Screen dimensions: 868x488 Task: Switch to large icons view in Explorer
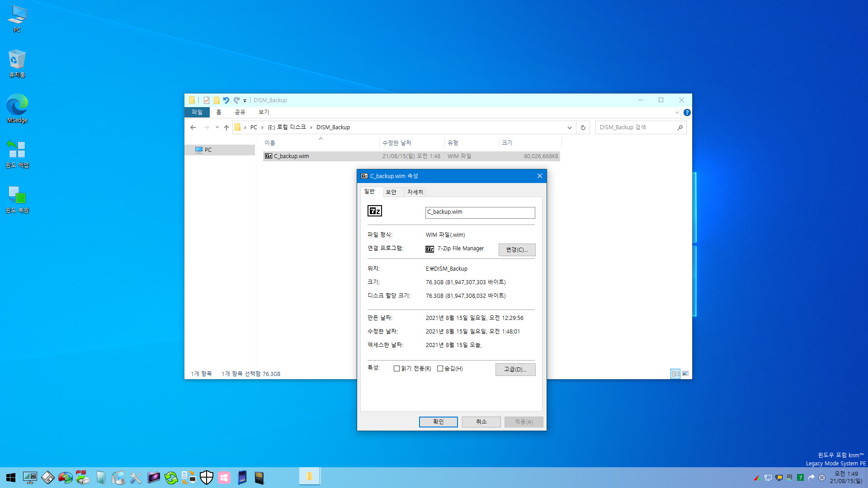point(685,374)
